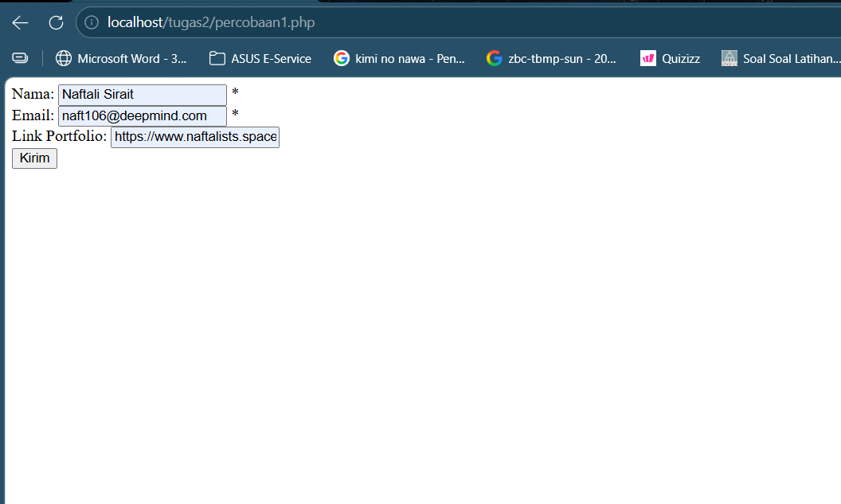The image size is (841, 504).
Task: Reload the current page
Action: point(56,22)
